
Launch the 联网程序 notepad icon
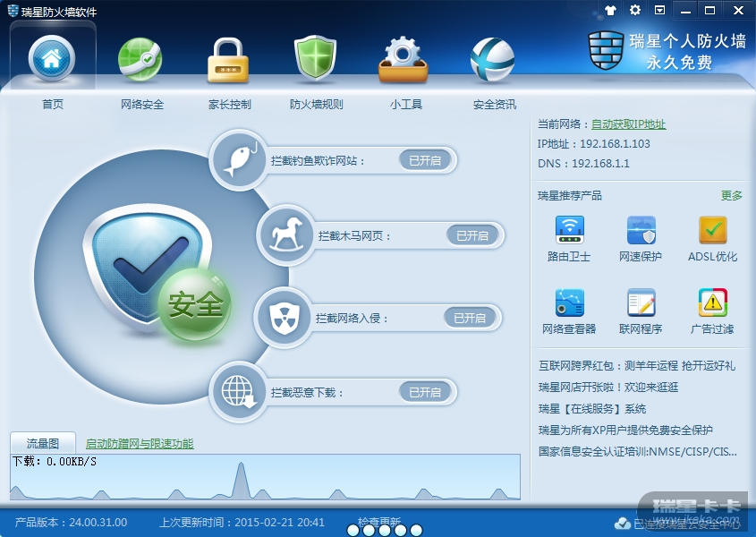click(x=641, y=303)
